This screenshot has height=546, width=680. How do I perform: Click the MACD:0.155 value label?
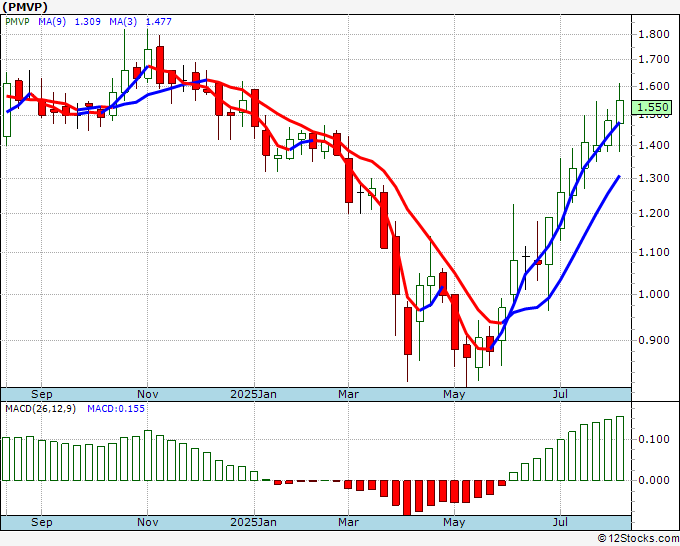click(116, 409)
